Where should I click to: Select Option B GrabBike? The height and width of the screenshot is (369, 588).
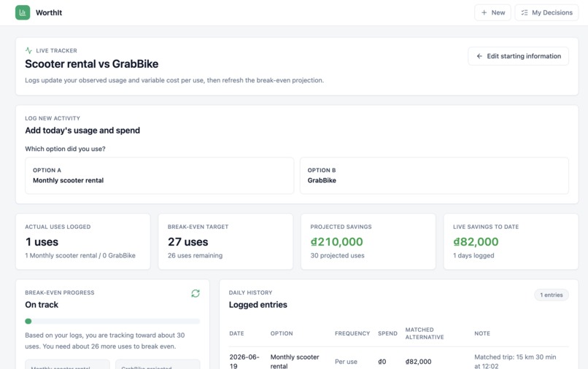[434, 176]
